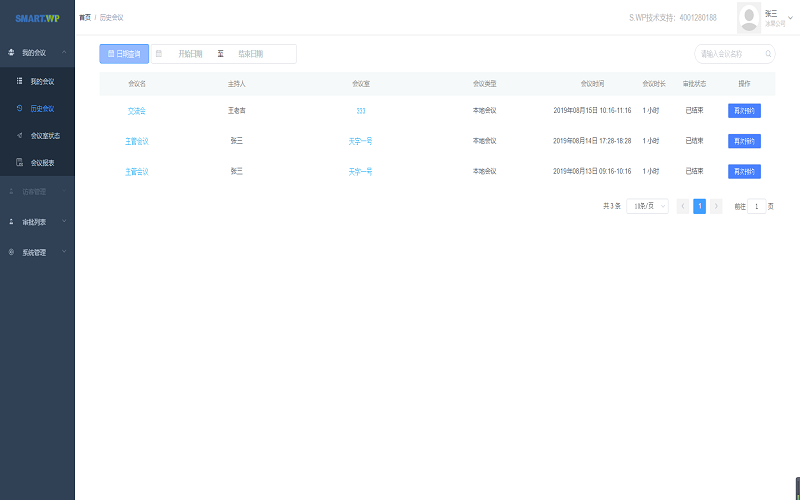
Task: Click the 历史会议 clock history icon
Action: coord(19,108)
